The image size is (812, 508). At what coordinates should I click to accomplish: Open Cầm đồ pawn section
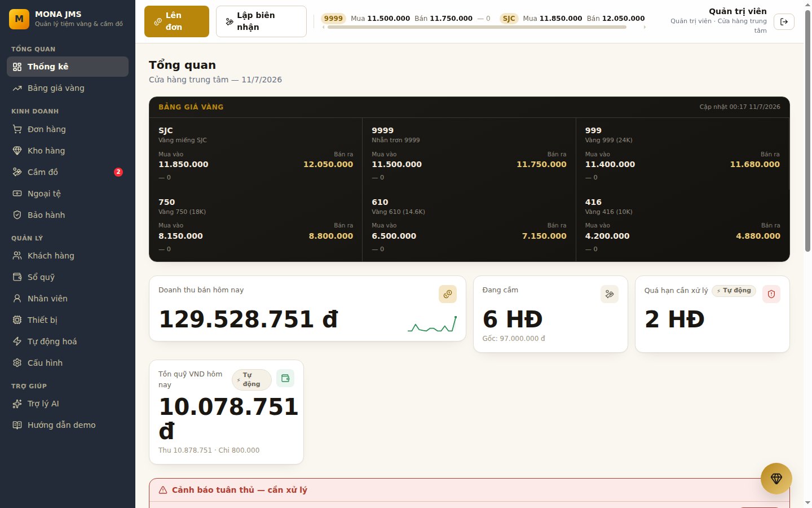68,172
